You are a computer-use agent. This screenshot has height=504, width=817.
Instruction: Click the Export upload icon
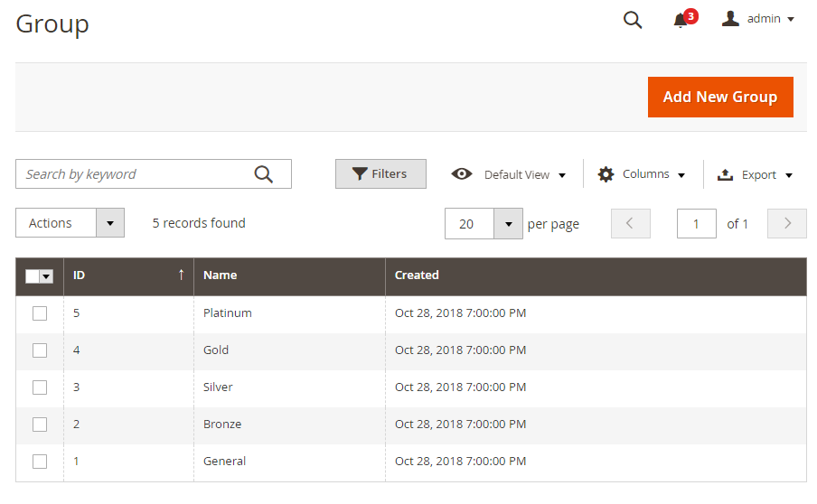pos(725,175)
